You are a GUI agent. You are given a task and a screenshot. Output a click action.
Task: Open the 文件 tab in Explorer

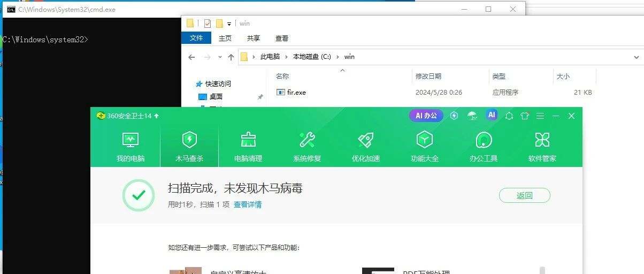(196, 38)
